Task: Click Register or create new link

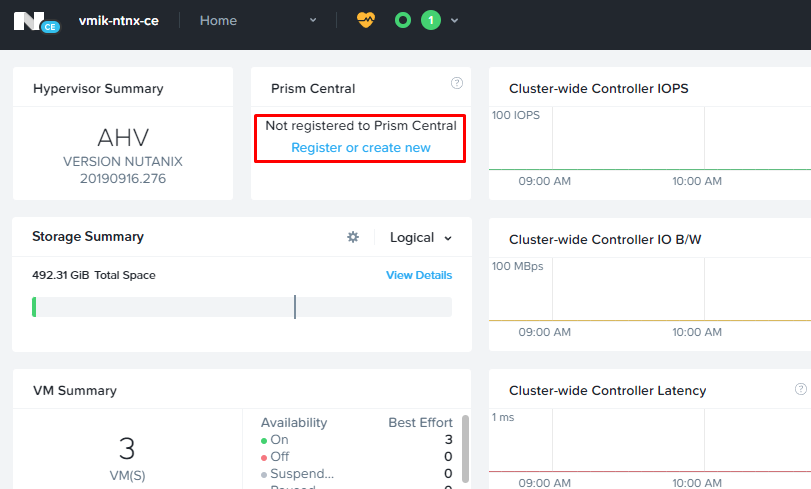Action: [x=361, y=147]
